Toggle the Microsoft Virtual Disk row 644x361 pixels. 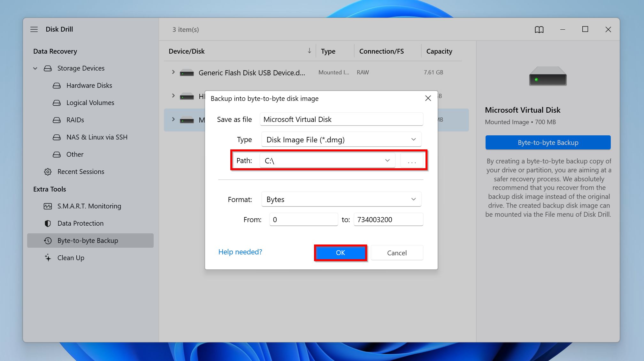tap(173, 119)
